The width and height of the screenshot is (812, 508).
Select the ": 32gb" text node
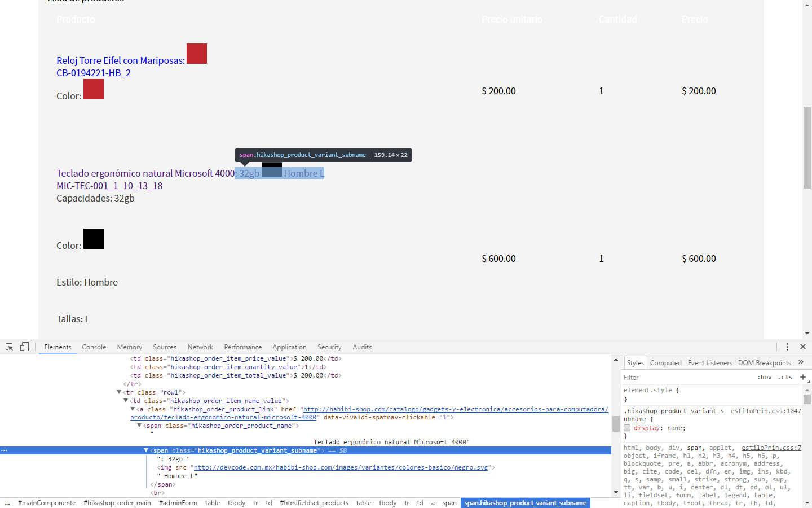pos(173,459)
